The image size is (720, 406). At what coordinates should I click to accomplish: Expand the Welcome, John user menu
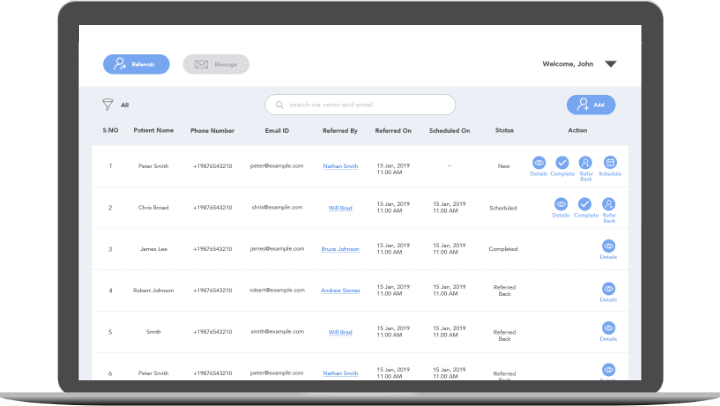pyautogui.click(x=611, y=64)
